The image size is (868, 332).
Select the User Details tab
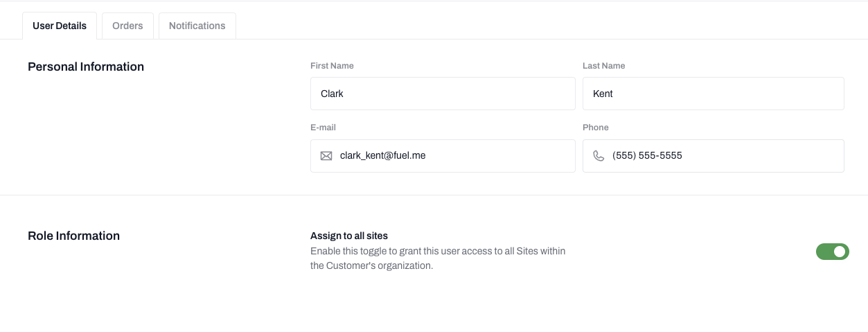point(60,26)
